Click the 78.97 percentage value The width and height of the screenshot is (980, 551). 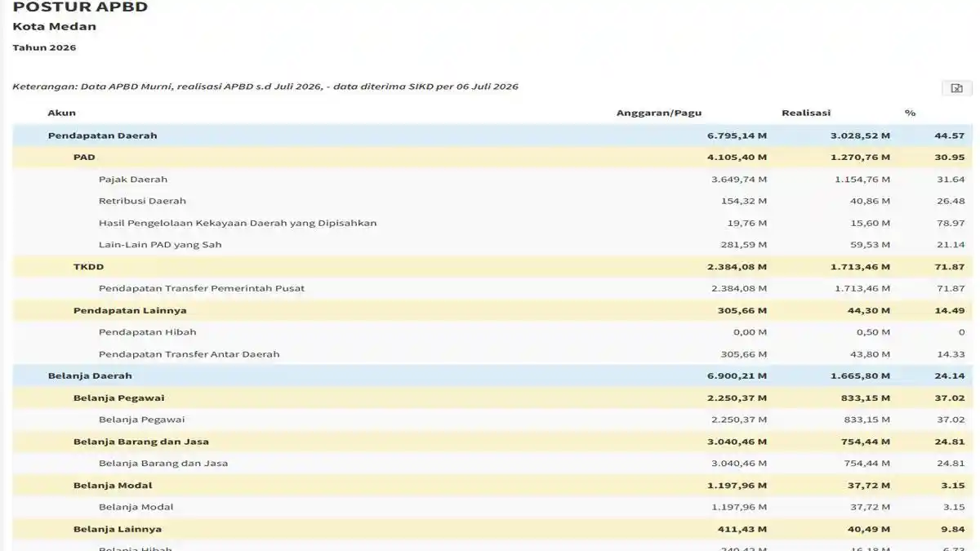[951, 223]
